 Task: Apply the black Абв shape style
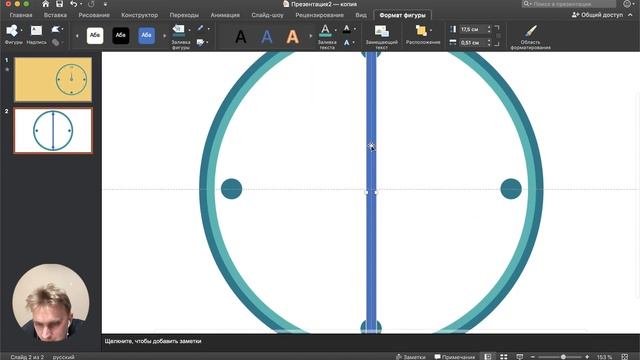tap(120, 36)
